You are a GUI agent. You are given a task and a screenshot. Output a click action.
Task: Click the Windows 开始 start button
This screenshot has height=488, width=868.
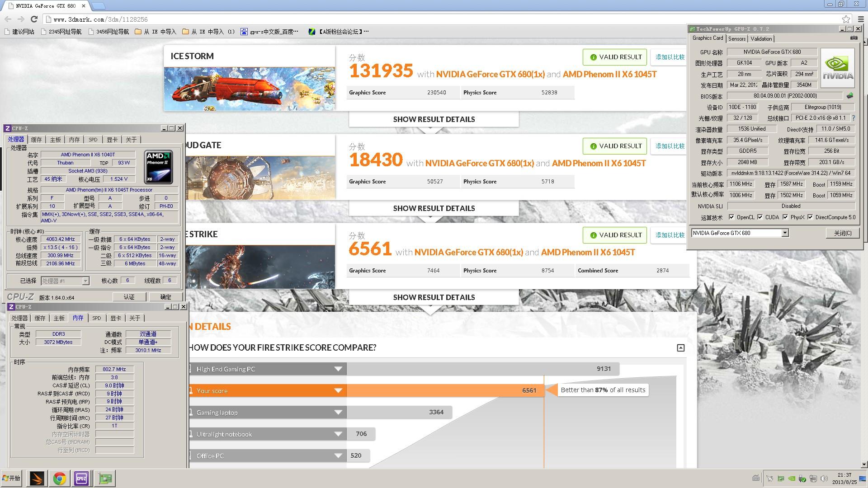tap(12, 478)
